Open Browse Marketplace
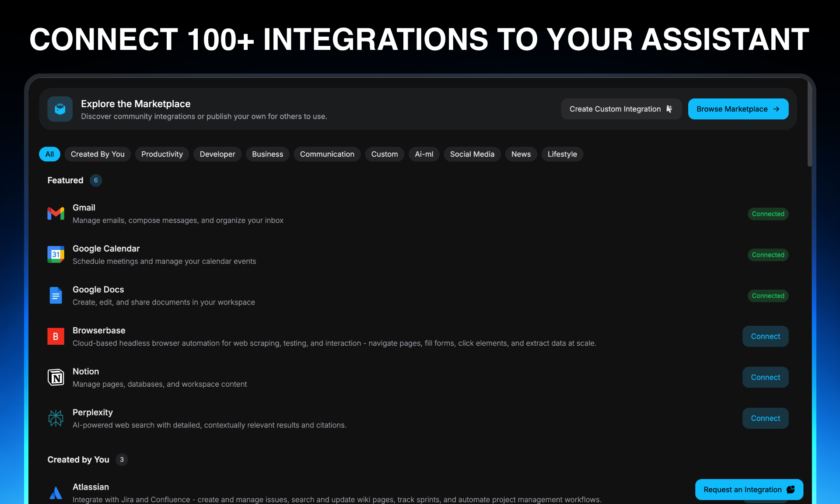 coord(738,109)
